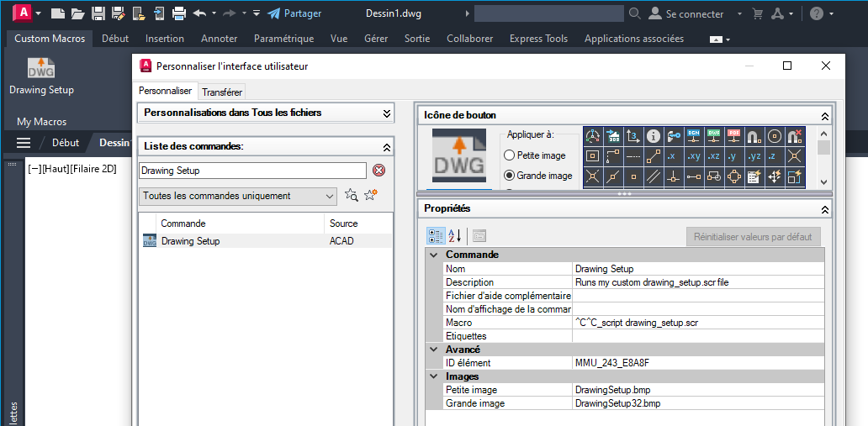Click the Save floppy disk icon
The width and height of the screenshot is (868, 426).
click(98, 13)
